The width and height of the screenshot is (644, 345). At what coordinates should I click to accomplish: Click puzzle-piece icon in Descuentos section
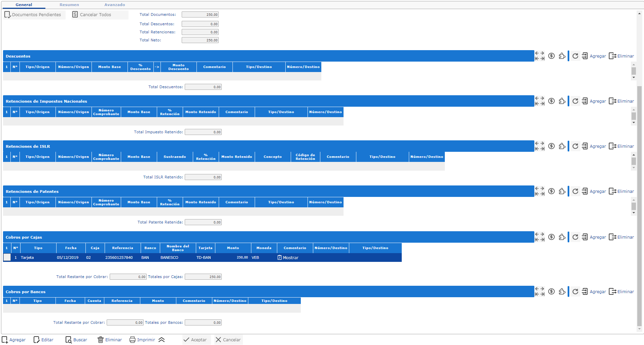coord(562,56)
